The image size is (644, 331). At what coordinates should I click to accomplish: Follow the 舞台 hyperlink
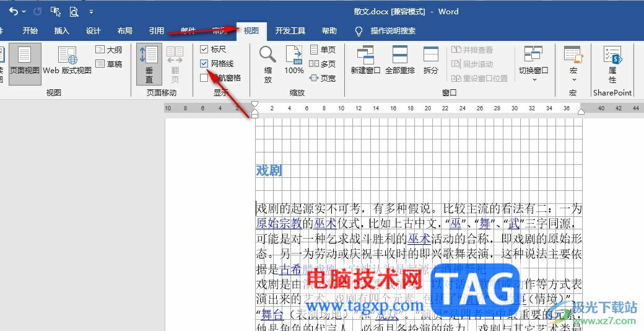coord(272,314)
